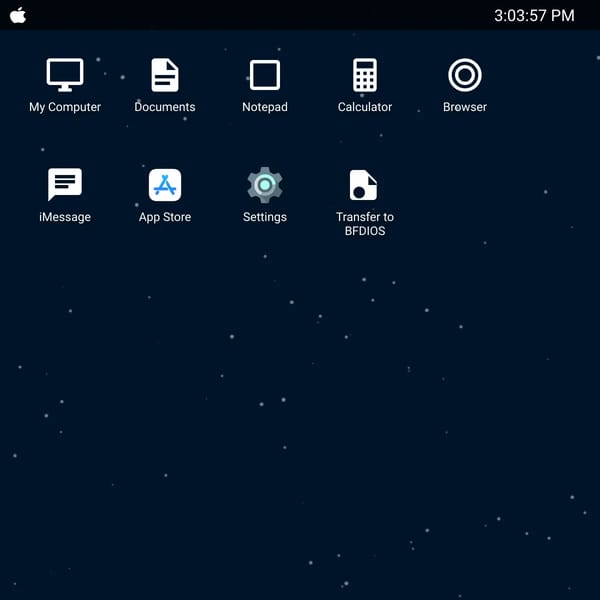
Task: Launch the Calculator app icon
Action: pos(364,75)
